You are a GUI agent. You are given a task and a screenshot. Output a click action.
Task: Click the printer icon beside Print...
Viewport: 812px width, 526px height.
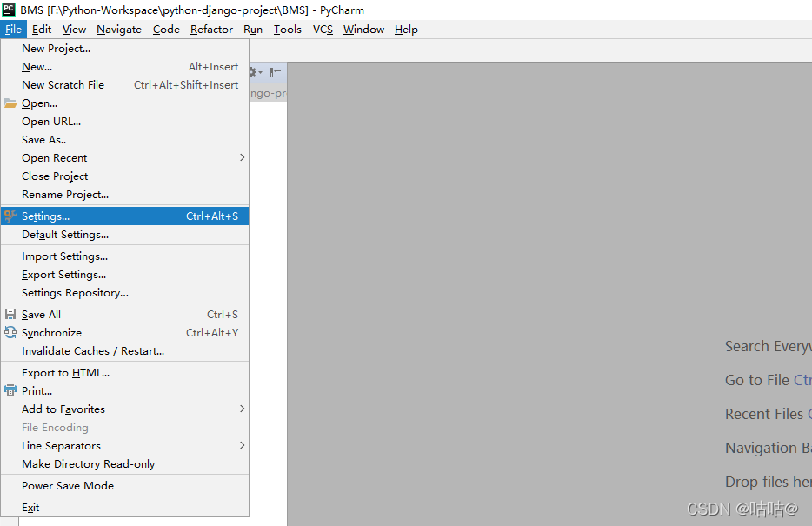click(10, 391)
